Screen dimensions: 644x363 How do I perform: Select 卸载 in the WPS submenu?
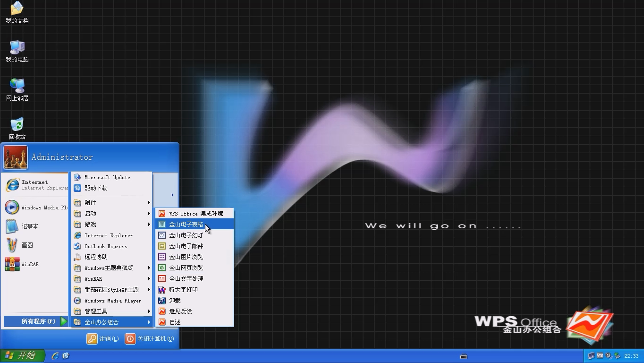(195, 301)
